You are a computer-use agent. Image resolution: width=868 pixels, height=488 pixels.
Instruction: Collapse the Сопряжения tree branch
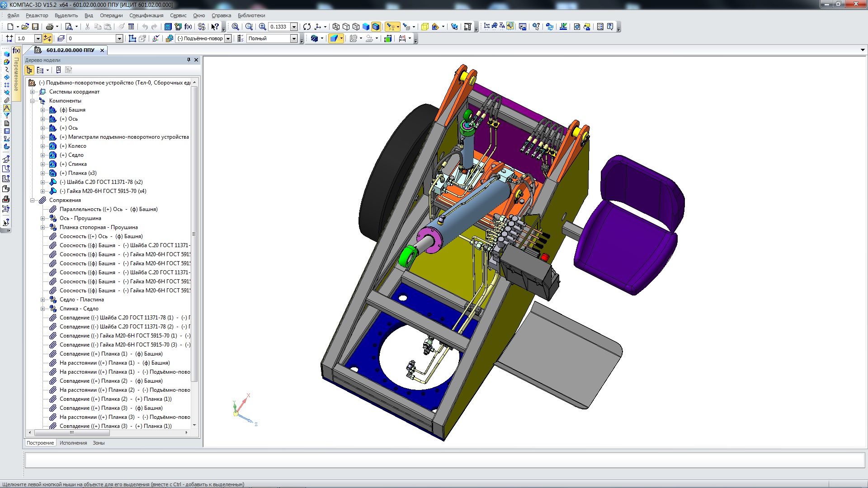click(x=33, y=200)
